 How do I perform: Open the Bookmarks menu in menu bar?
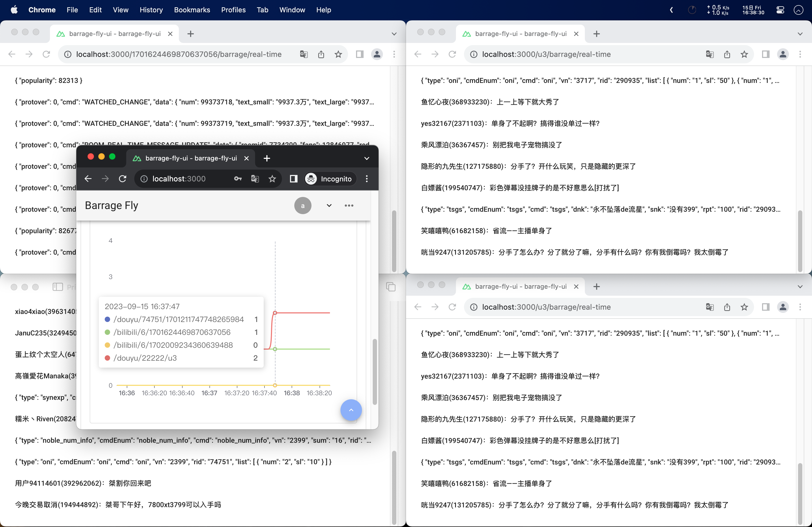tap(192, 10)
